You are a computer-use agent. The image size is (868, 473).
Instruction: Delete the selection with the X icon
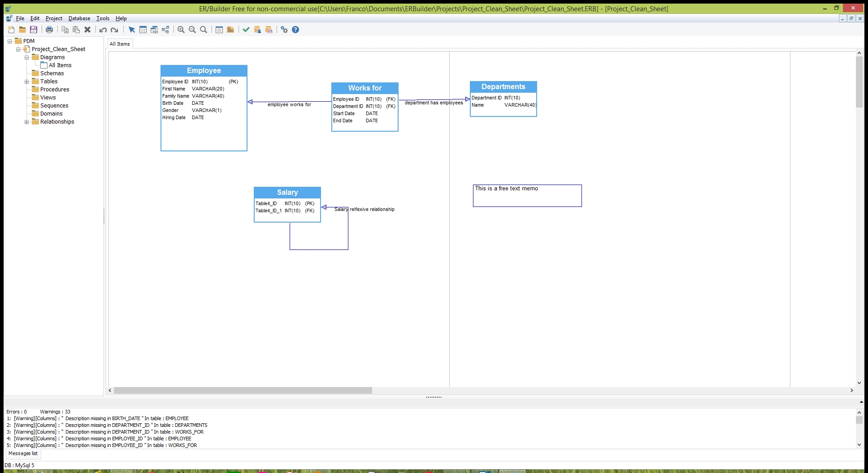tap(87, 30)
